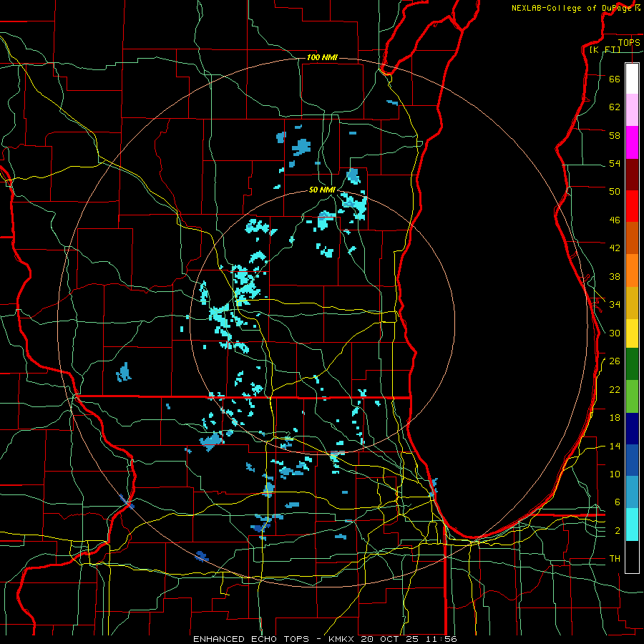Click the light pink legend swatch
The height and width of the screenshot is (644, 644).
click(x=632, y=110)
